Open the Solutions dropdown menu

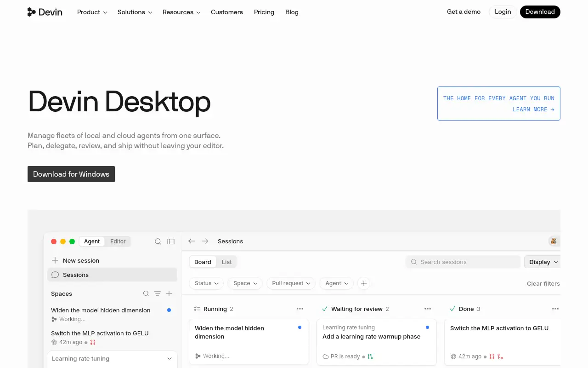coord(135,12)
